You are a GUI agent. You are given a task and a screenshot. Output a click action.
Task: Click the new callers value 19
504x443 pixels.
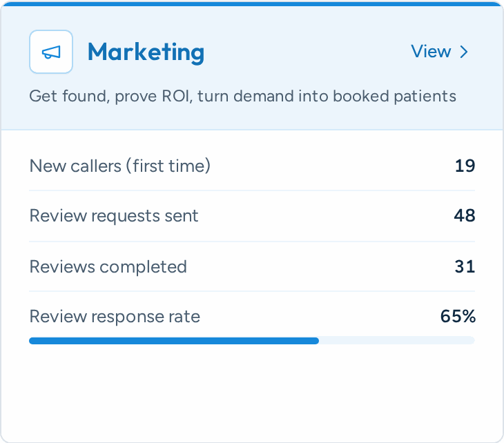click(465, 166)
